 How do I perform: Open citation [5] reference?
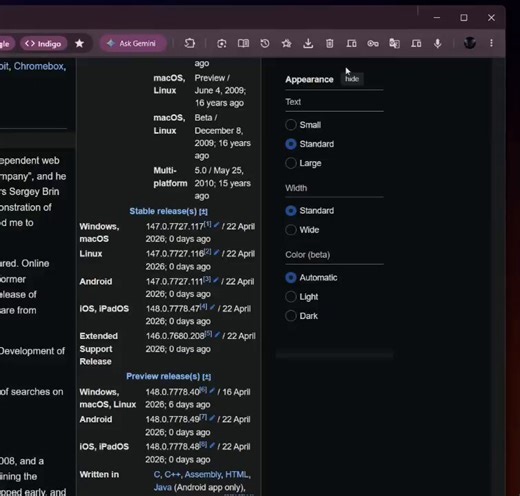click(x=208, y=334)
